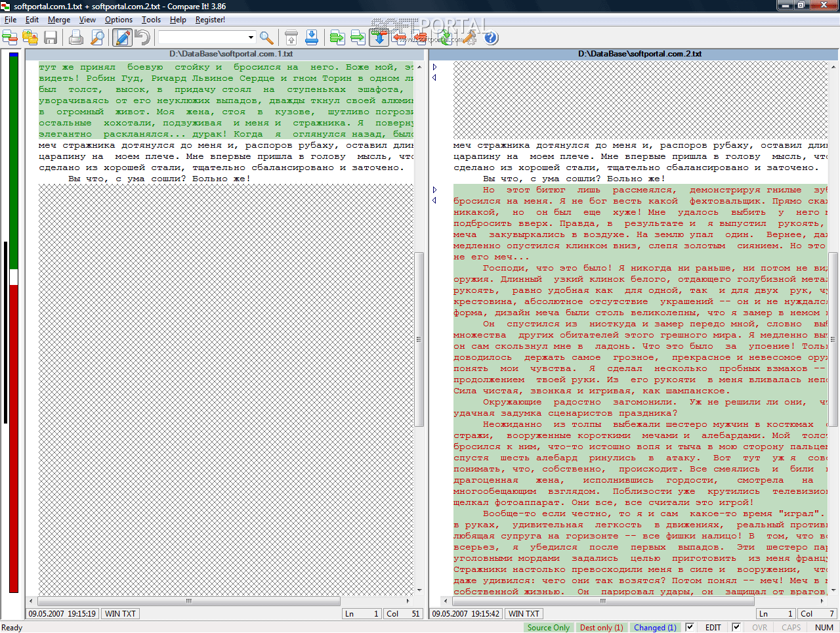Image resolution: width=840 pixels, height=633 pixels.
Task: Open the Help menu
Action: (x=178, y=20)
